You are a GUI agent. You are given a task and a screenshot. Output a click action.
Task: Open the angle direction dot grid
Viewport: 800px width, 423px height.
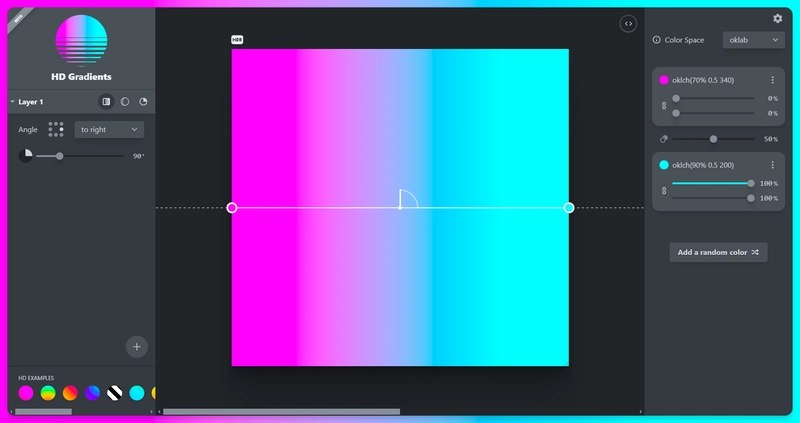(56, 129)
